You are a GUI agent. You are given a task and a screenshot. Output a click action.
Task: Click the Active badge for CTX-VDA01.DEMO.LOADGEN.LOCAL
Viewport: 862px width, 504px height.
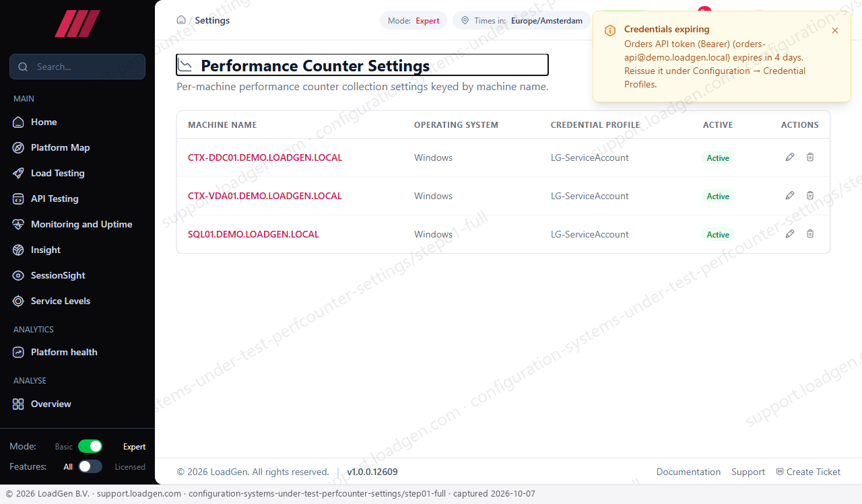[x=718, y=196]
